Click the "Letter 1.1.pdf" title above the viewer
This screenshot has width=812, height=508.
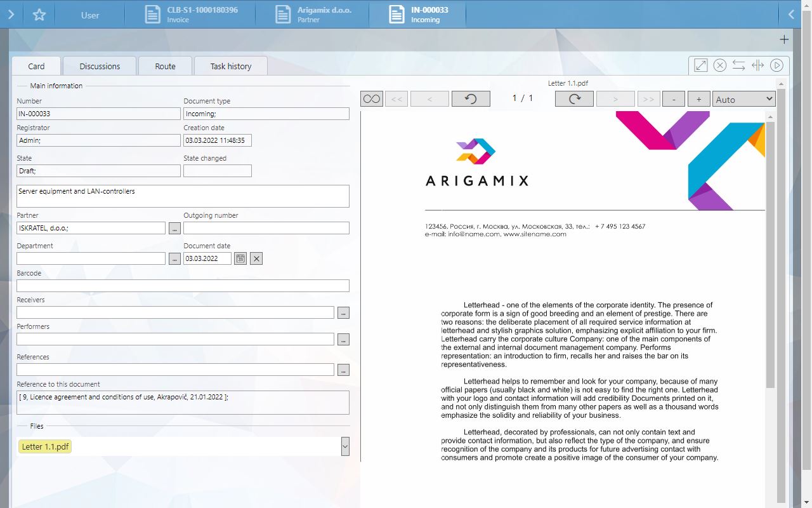tap(568, 83)
